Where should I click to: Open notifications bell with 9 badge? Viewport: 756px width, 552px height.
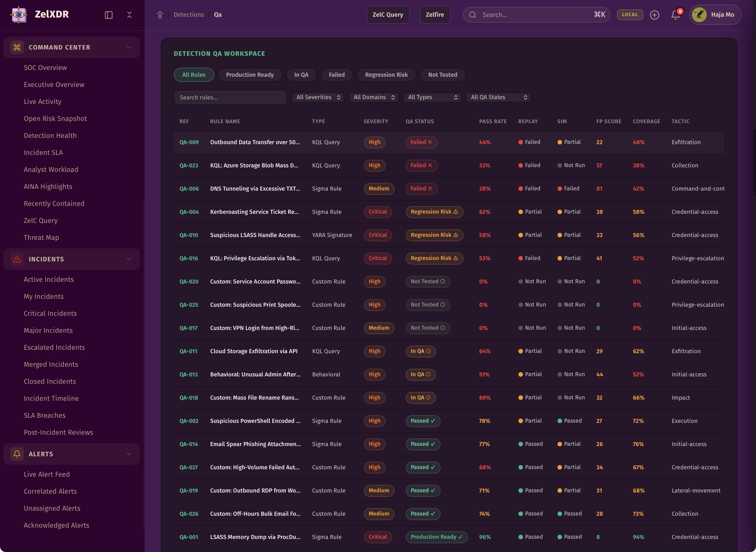point(676,15)
